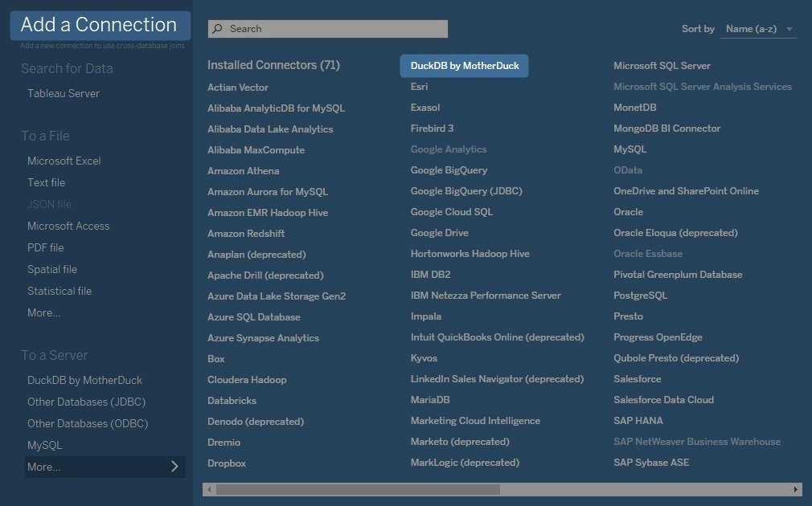Expand the More… chevron under To a Server
Screen dimensions: 812x506
174,467
